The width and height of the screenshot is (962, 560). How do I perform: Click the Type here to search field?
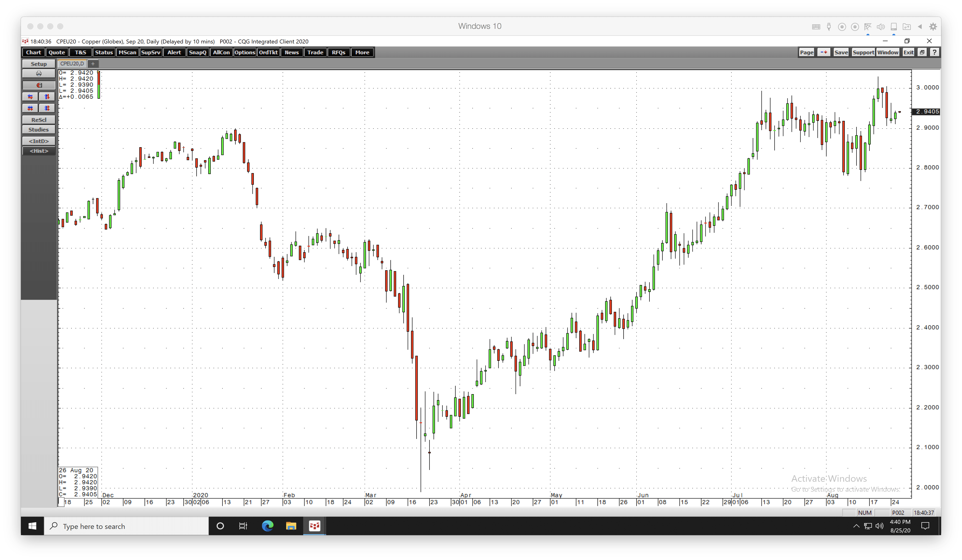point(126,526)
